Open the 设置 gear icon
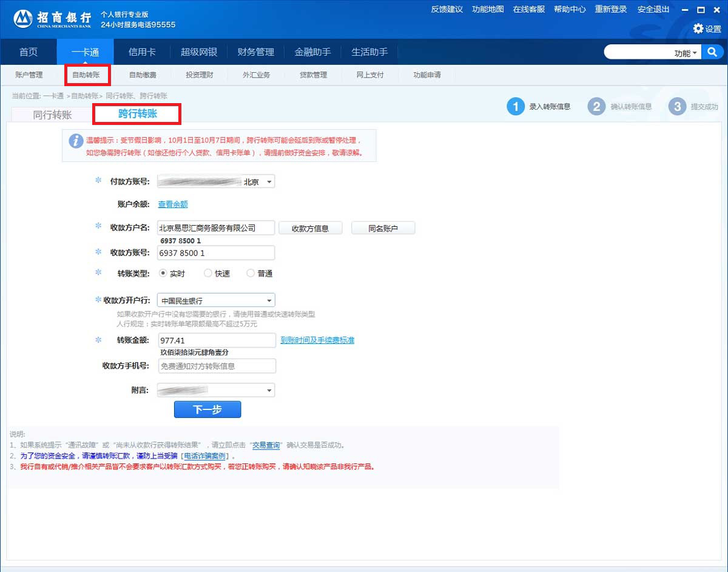This screenshot has width=728, height=572. pos(698,29)
